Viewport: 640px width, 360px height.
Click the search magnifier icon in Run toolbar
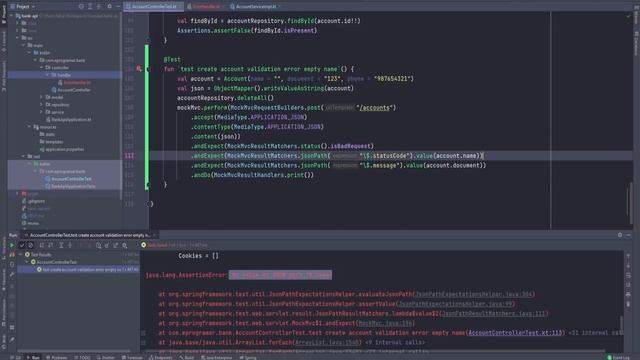click(x=125, y=245)
